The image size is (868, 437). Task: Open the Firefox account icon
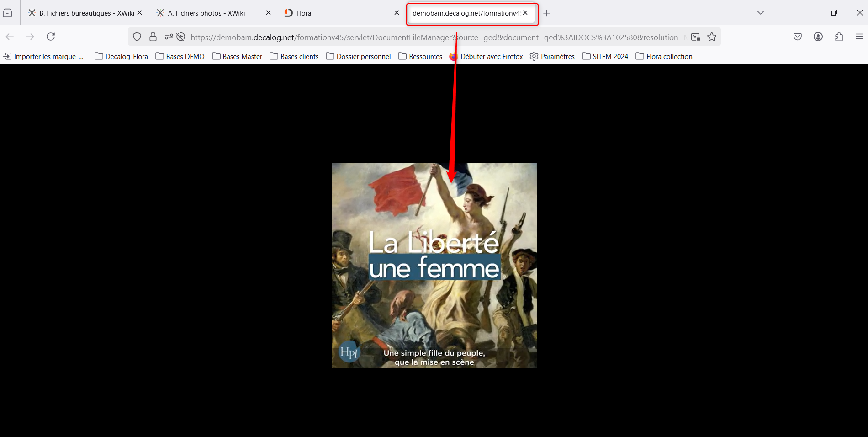tap(818, 37)
